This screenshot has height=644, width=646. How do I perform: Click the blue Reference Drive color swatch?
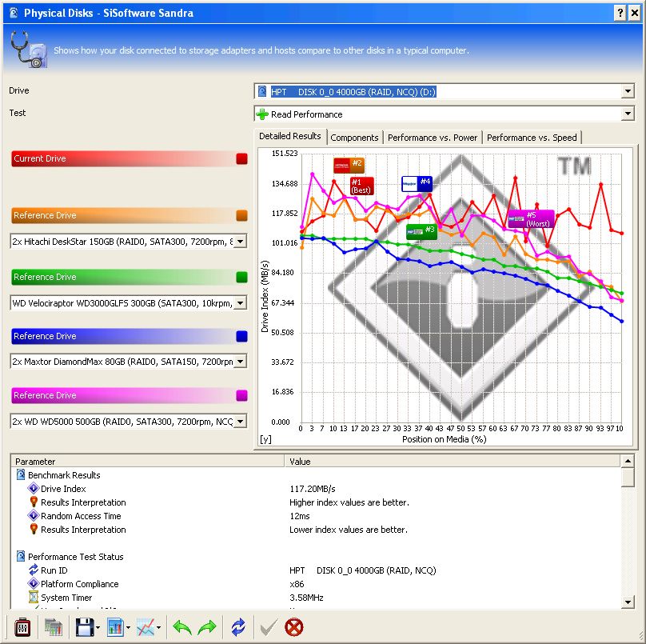pos(241,336)
